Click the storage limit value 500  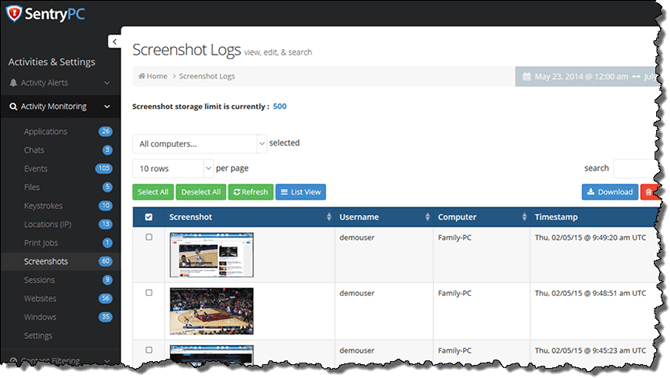(x=279, y=106)
